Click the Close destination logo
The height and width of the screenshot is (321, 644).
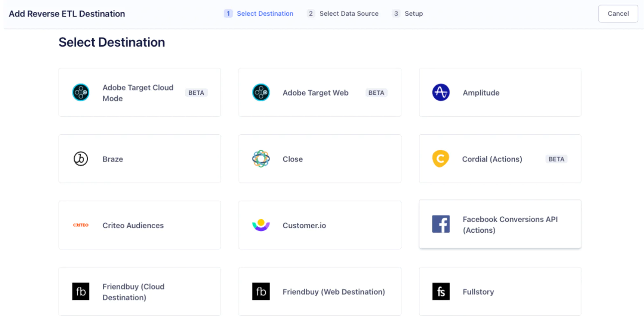(x=261, y=159)
